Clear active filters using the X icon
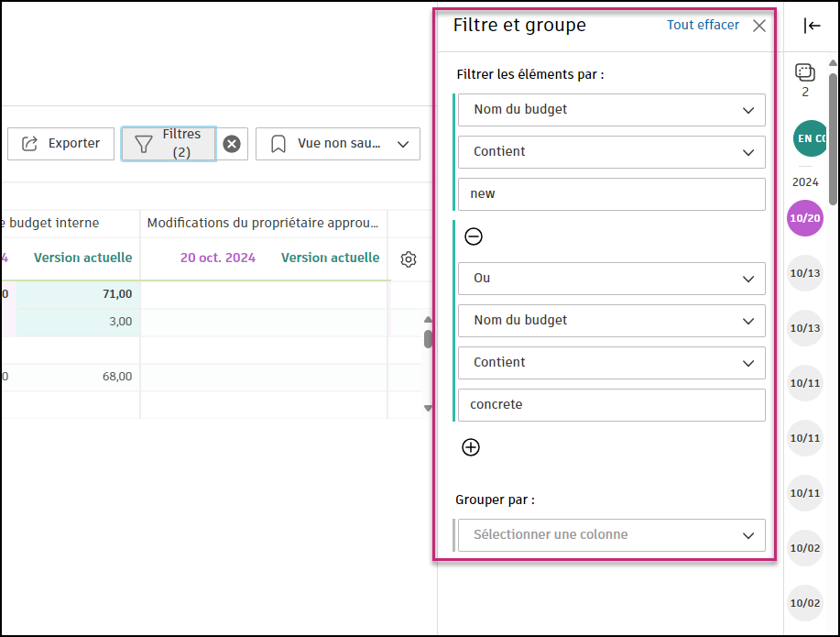The width and height of the screenshot is (840, 637). click(x=232, y=144)
